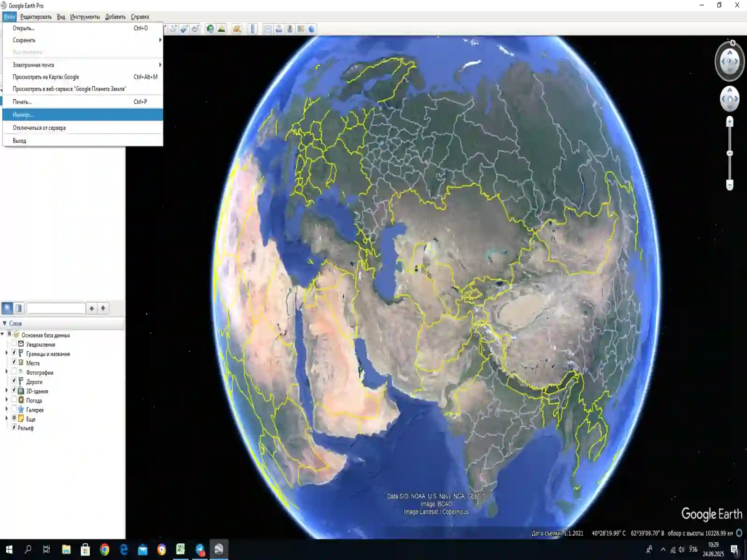The image size is (747, 560).
Task: Open the Вид menu
Action: [61, 17]
